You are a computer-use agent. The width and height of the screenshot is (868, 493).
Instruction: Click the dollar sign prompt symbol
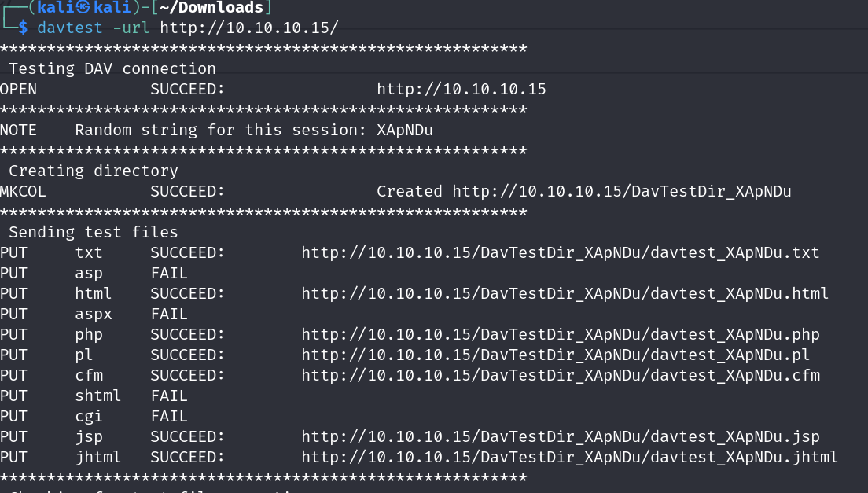coord(23,28)
